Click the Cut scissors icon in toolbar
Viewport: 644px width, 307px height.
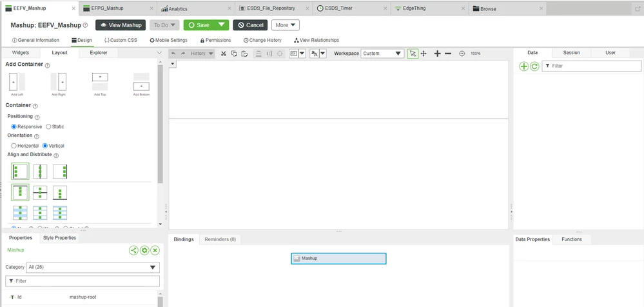coord(224,54)
